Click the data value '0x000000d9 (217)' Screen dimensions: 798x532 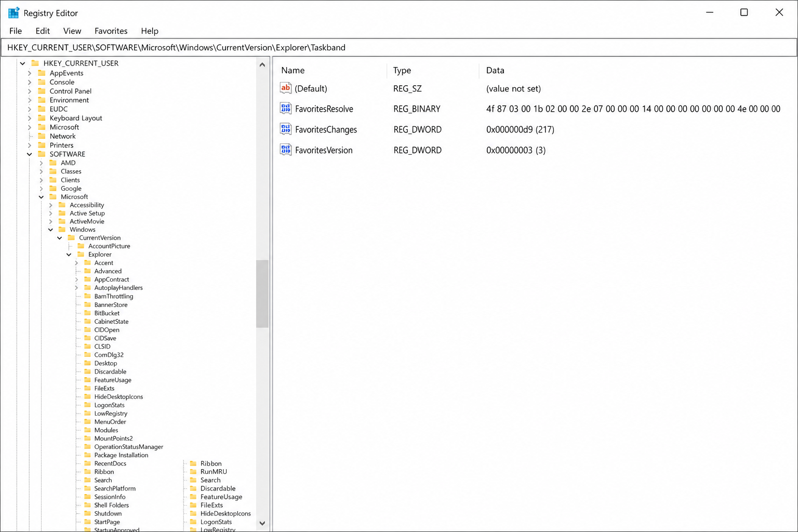(x=520, y=129)
